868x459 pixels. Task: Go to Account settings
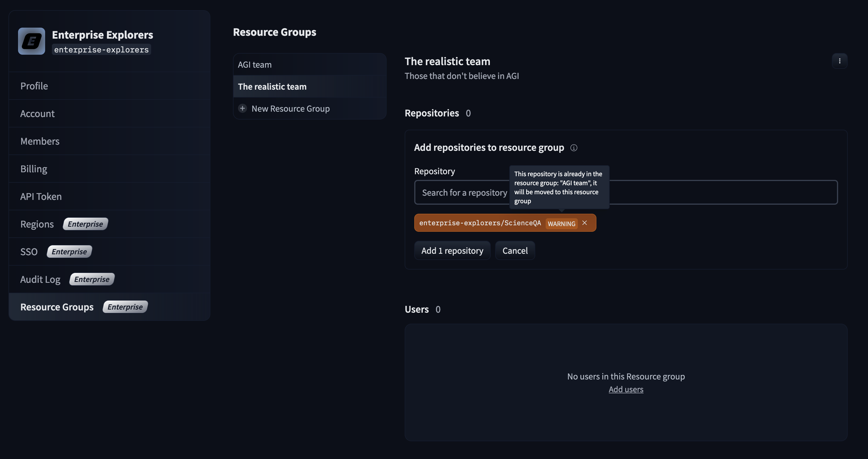[37, 114]
